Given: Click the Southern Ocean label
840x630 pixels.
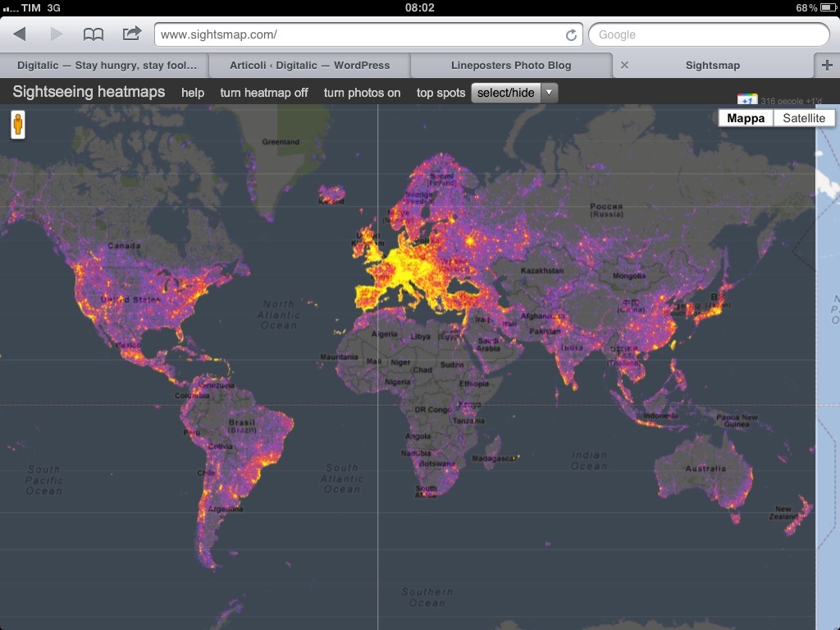Looking at the screenshot, I should pyautogui.click(x=427, y=597).
